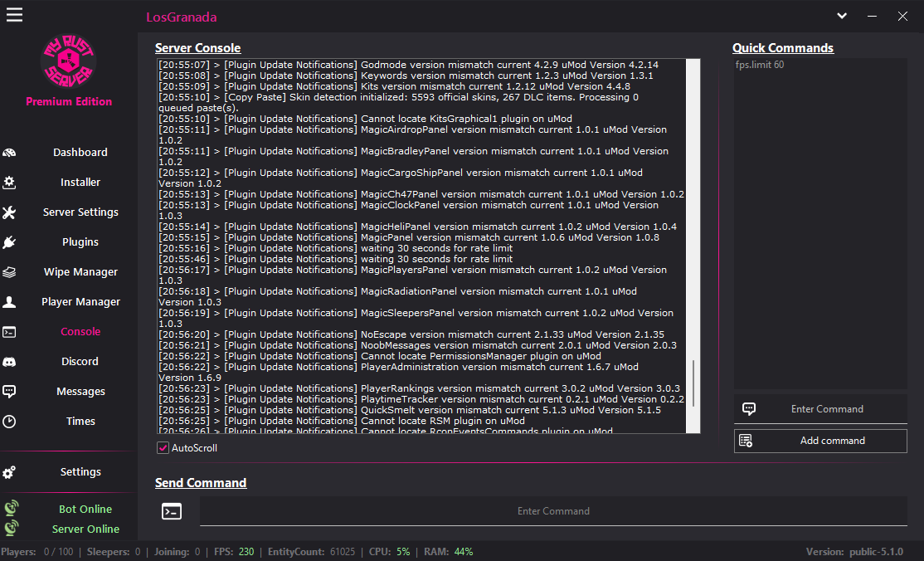Image resolution: width=924 pixels, height=561 pixels.
Task: Open the Dashboard page
Action: coord(80,152)
